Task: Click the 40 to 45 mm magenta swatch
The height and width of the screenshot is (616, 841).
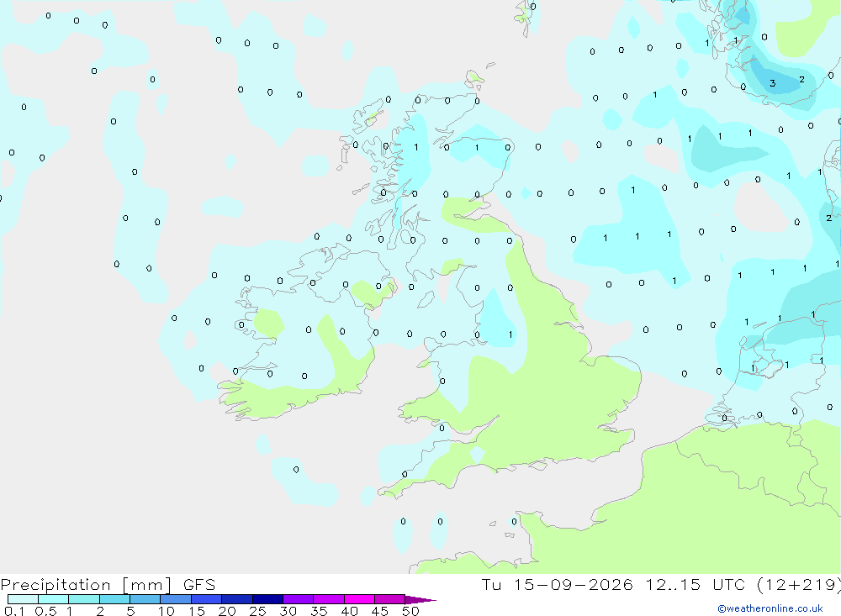Action: coord(359,599)
